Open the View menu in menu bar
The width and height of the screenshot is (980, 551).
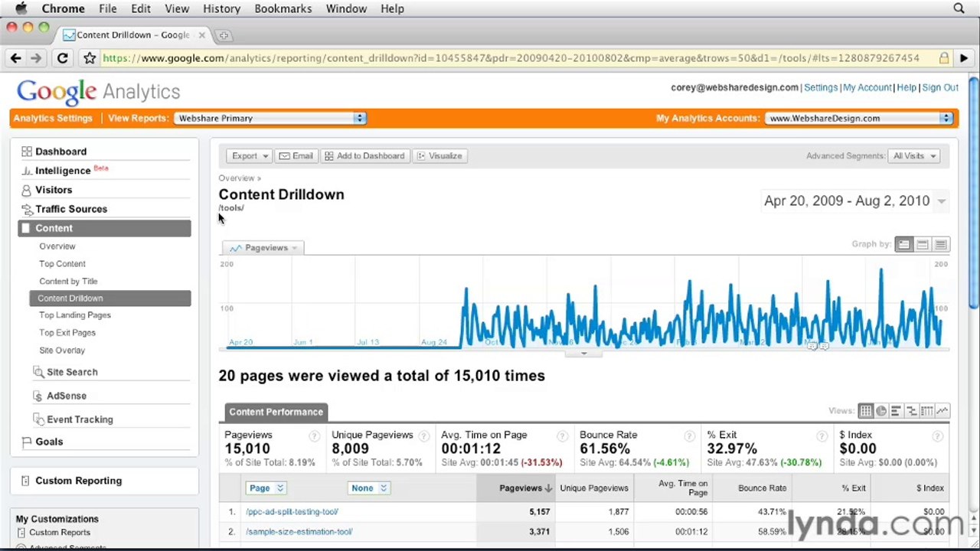(x=177, y=8)
